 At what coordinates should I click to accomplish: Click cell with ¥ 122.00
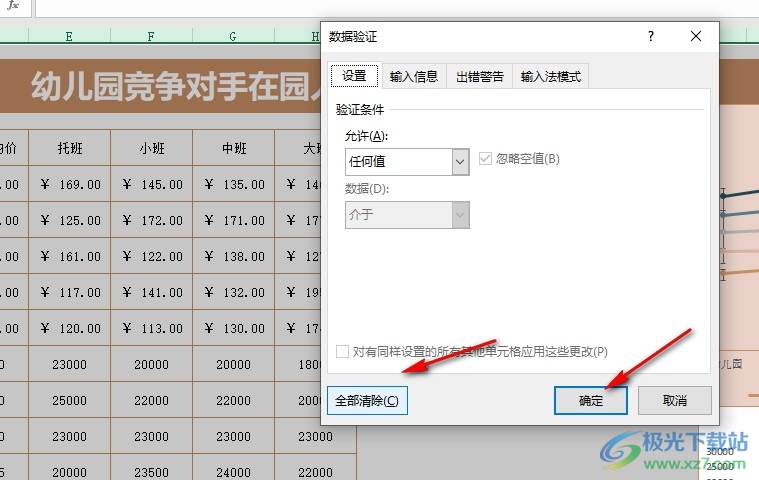click(x=152, y=256)
